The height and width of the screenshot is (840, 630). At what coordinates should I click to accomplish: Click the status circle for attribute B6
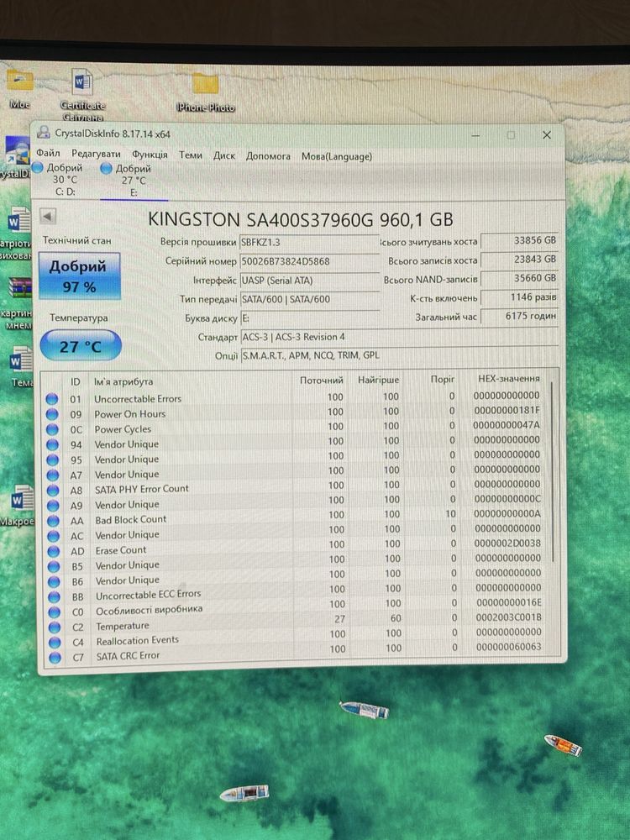(x=54, y=581)
